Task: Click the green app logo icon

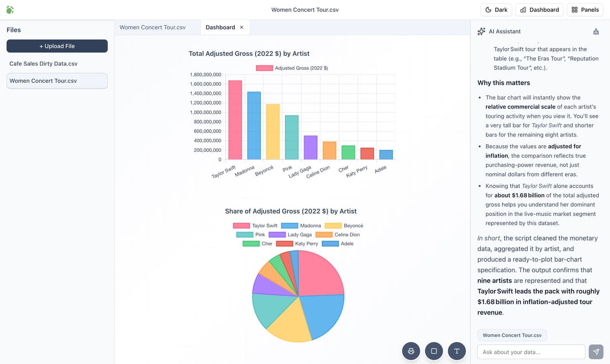Action: tap(10, 10)
